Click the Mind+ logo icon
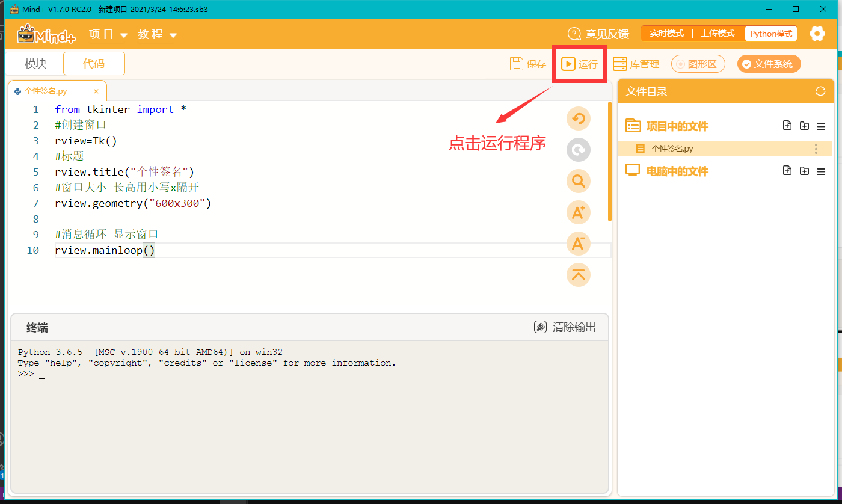 point(46,34)
